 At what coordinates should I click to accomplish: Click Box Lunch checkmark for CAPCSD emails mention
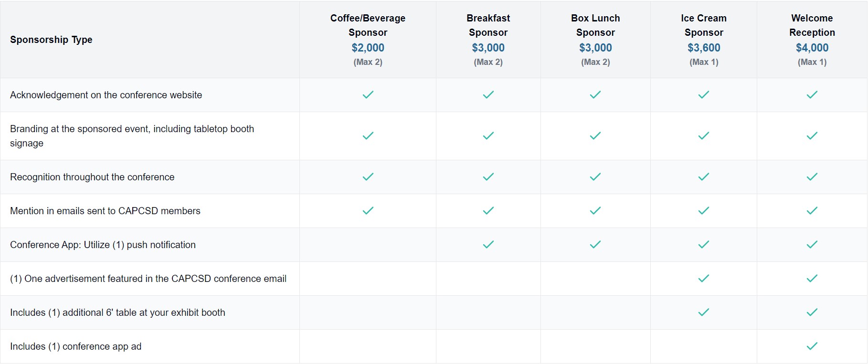[595, 211]
